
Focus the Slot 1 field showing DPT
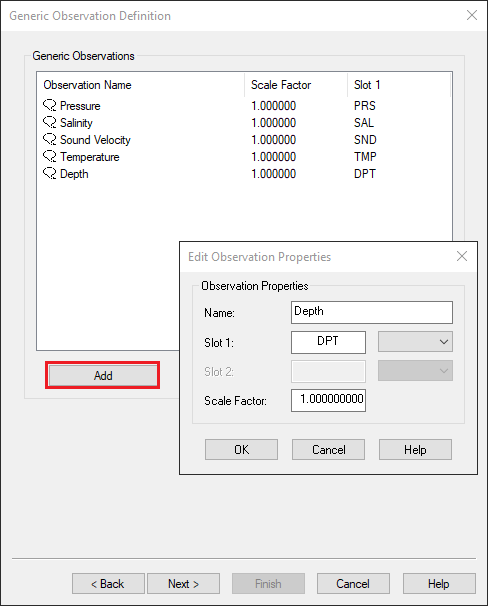click(x=328, y=342)
